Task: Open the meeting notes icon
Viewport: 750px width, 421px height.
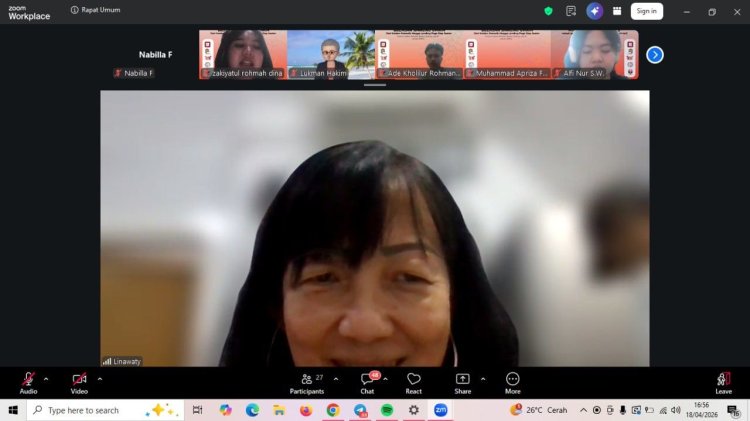Action: 571,11
